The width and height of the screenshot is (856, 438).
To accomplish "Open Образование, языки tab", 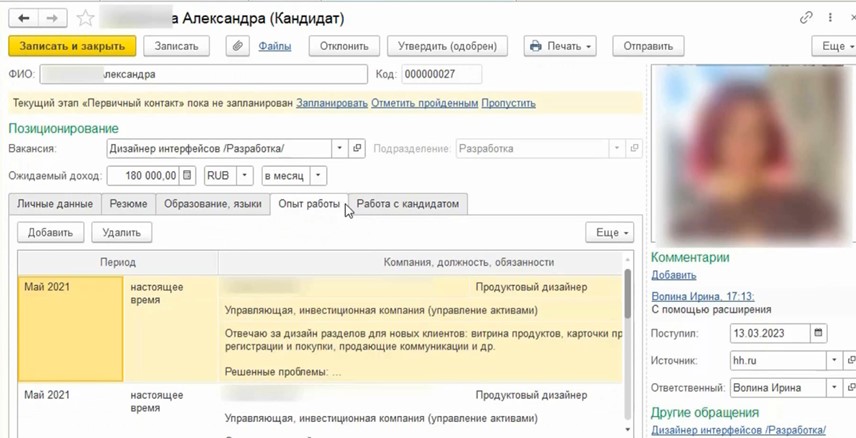I will pyautogui.click(x=213, y=204).
